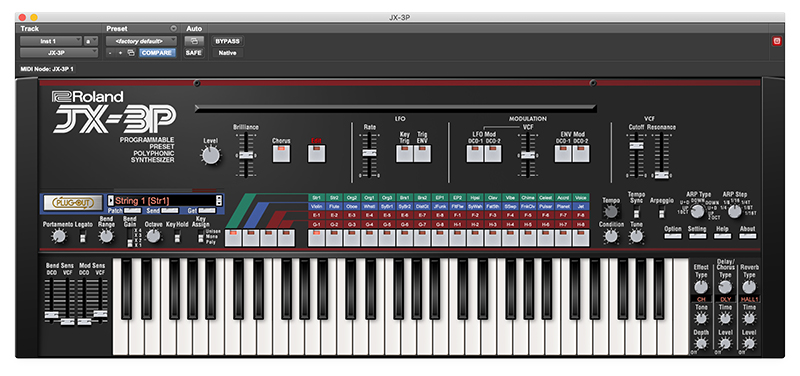This screenshot has width=800, height=376.
Task: Click the Reverb Level knob
Action: [x=749, y=343]
